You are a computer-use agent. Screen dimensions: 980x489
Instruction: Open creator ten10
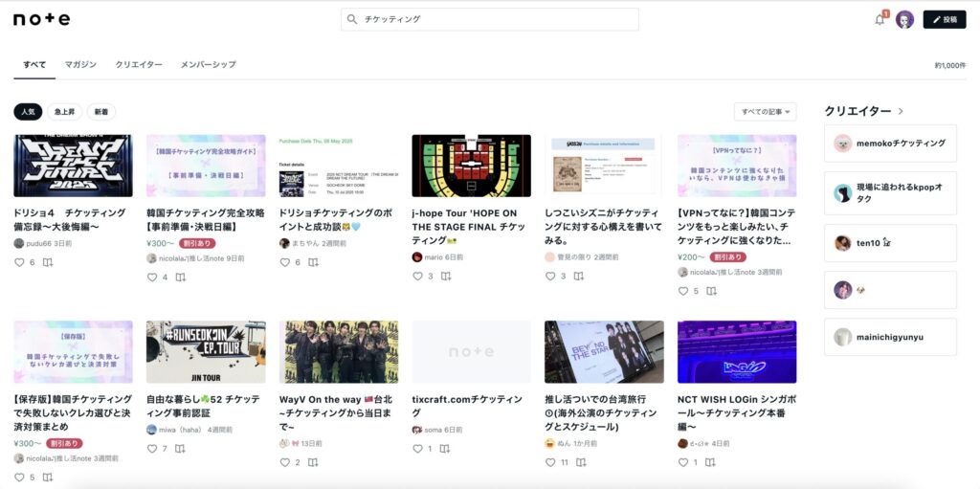pos(891,243)
